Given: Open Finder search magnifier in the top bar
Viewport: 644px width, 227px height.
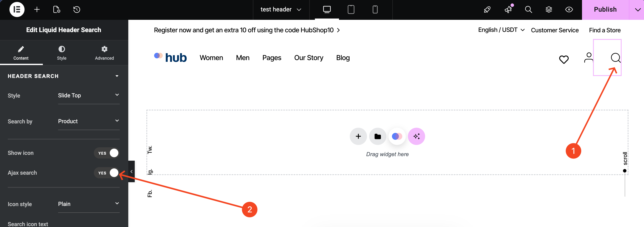Looking at the screenshot, I should click(528, 9).
